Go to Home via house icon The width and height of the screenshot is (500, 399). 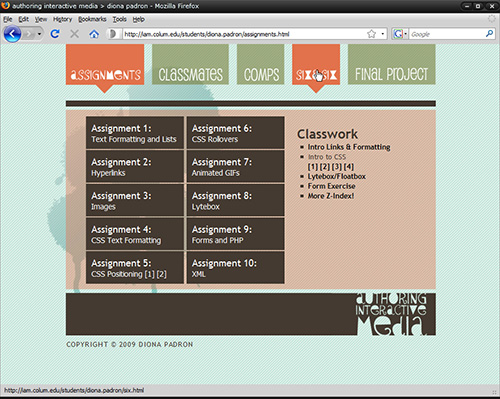pos(94,34)
